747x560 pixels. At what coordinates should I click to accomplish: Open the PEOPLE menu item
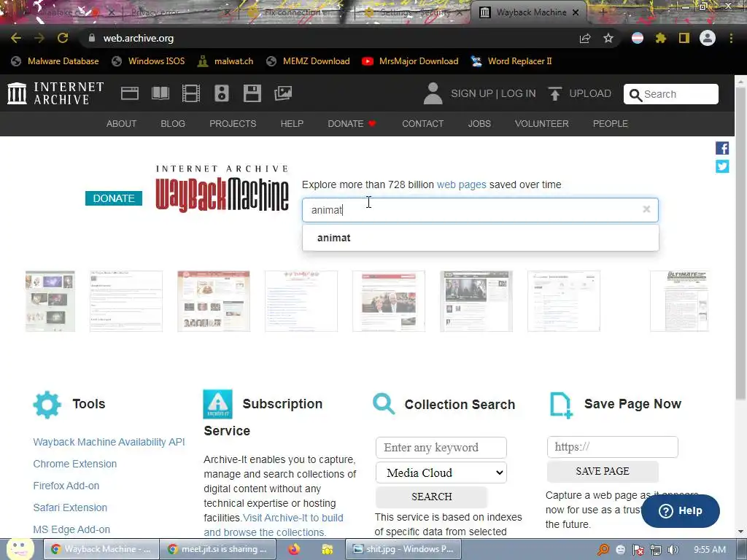pyautogui.click(x=611, y=124)
